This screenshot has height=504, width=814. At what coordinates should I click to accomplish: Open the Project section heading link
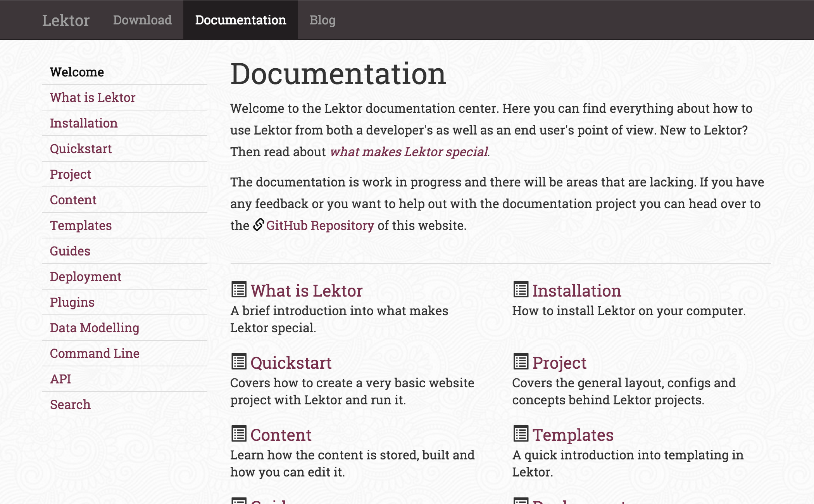pyautogui.click(x=559, y=363)
